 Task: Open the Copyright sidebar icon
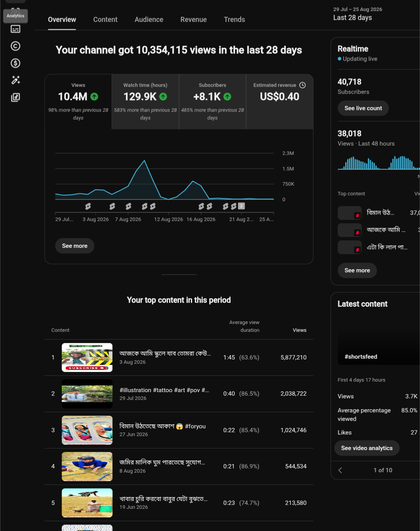pos(16,46)
